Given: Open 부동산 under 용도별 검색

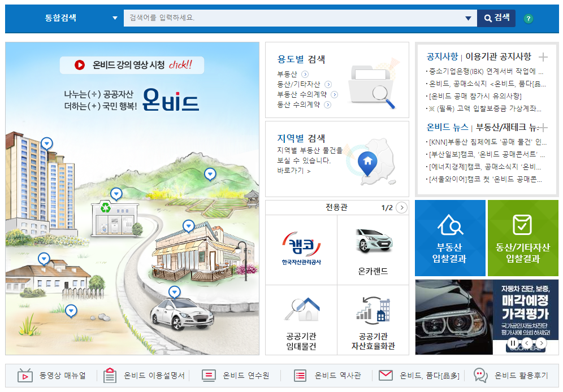Looking at the screenshot, I should 293,74.
